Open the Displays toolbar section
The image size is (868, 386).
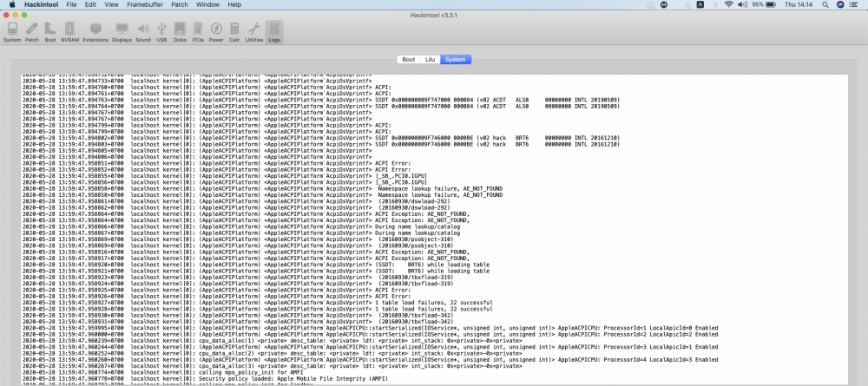[x=122, y=32]
